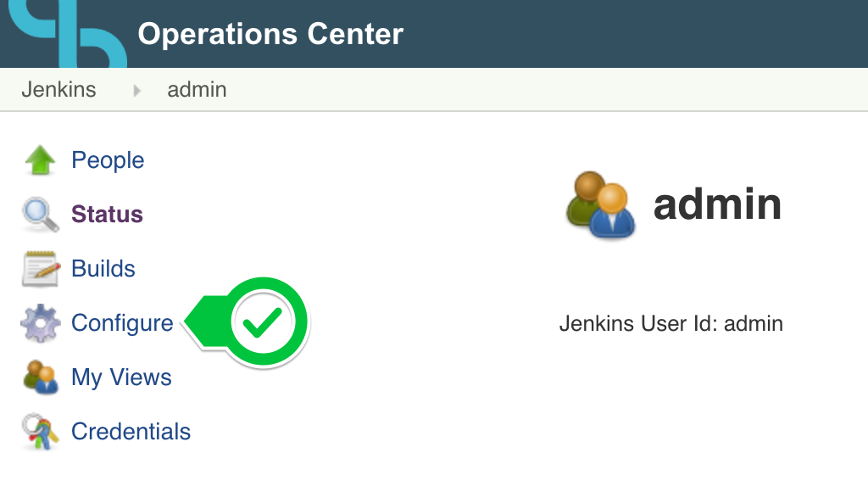Expand the breadcrumb arrow after Jenkins
Image resolution: width=868 pixels, height=492 pixels.
(136, 90)
